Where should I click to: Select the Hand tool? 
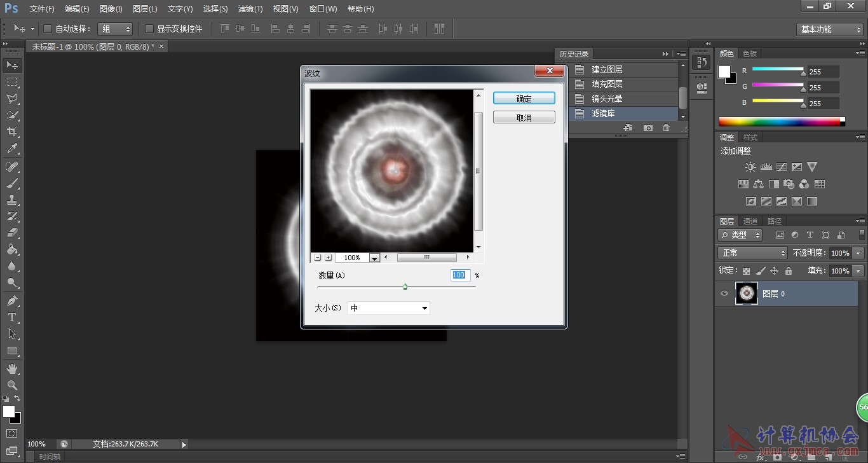12,369
